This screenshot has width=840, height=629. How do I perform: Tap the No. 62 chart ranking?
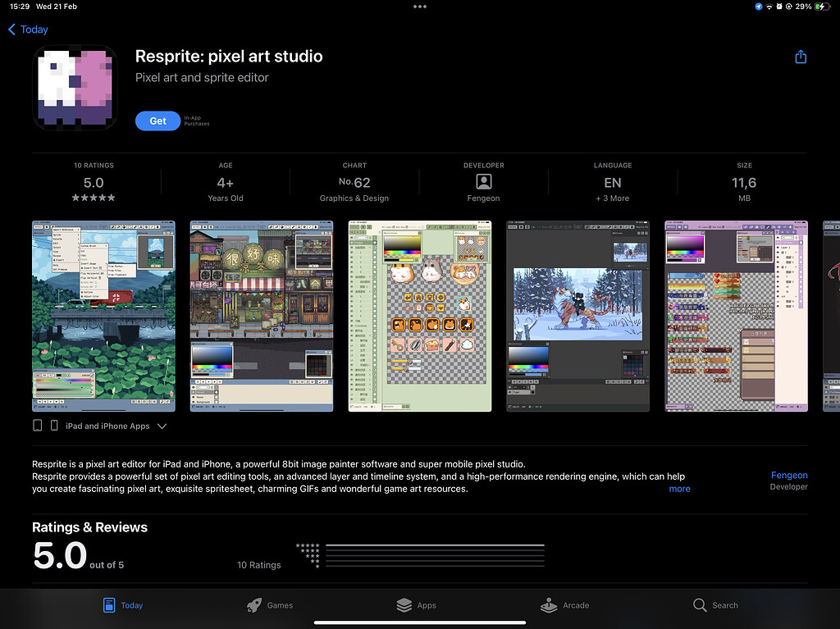(x=354, y=183)
